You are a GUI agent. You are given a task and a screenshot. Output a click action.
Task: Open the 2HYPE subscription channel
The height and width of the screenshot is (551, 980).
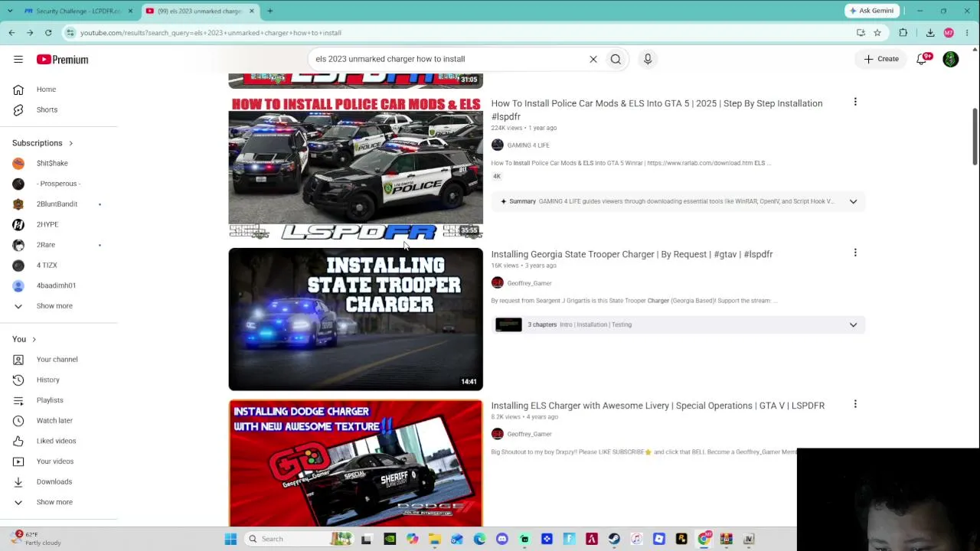pos(47,224)
